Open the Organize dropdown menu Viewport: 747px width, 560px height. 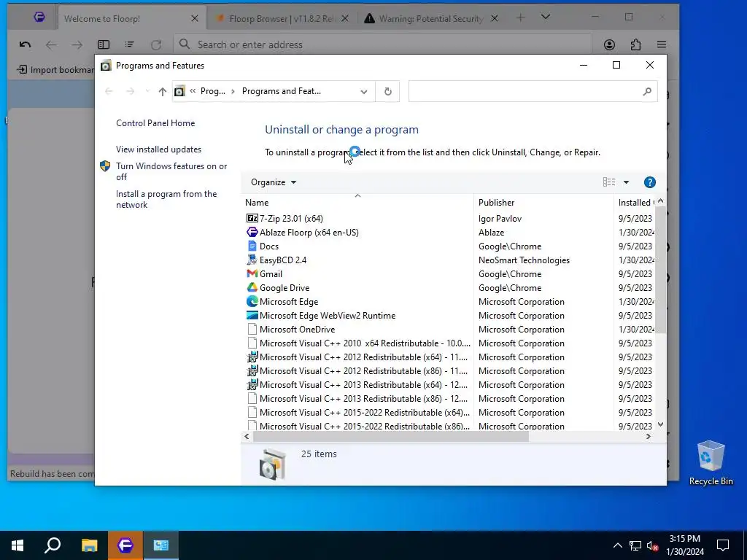[274, 182]
